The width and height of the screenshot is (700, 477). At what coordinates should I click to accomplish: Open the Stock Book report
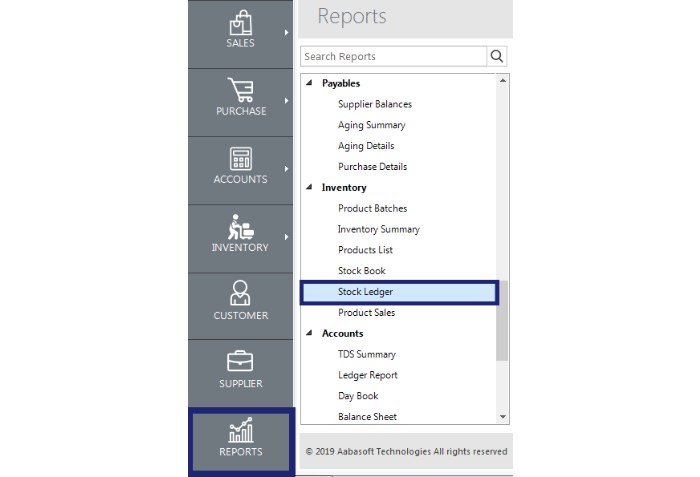tap(362, 271)
